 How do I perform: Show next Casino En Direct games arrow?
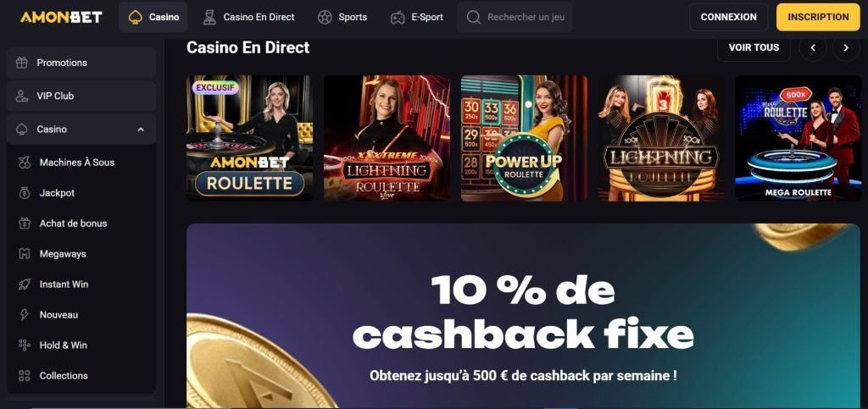click(x=846, y=47)
